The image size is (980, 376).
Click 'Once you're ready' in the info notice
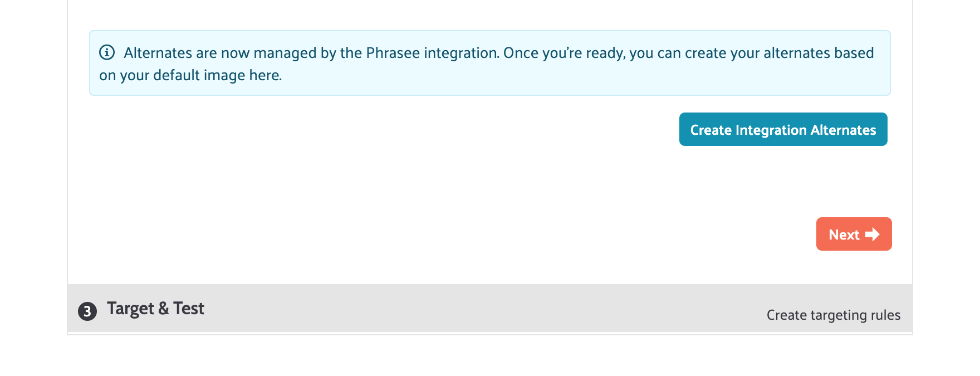coord(564,53)
